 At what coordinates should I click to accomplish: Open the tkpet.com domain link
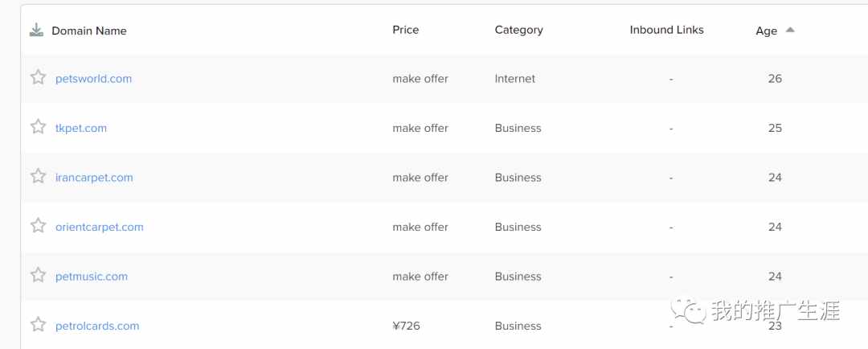81,128
